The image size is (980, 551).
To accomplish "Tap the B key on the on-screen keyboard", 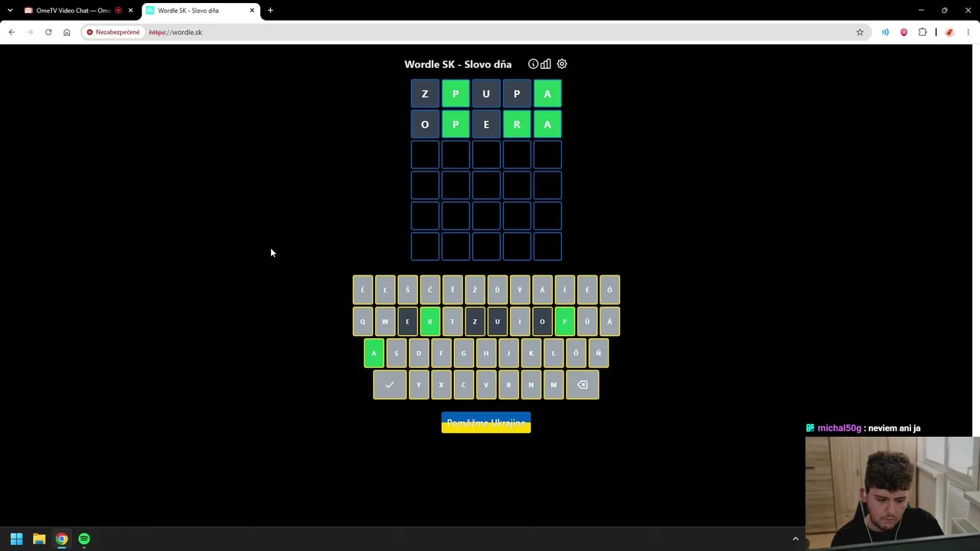I will pos(508,385).
